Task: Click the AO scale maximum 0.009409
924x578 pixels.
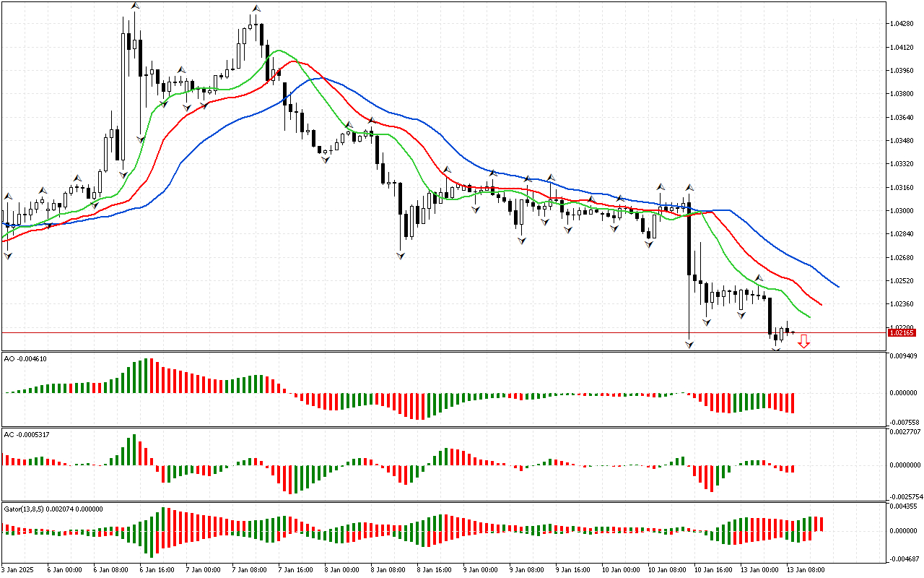Action: 904,356
